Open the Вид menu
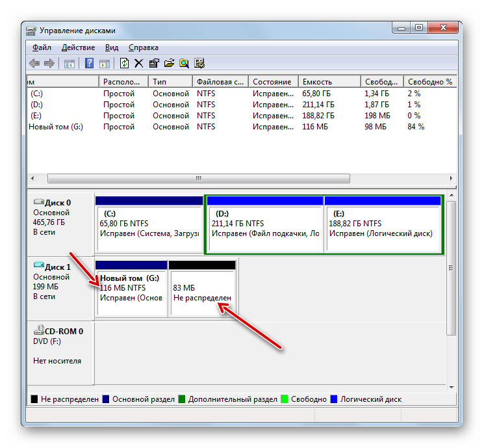Viewport: 484px width, 448px height. [112, 47]
